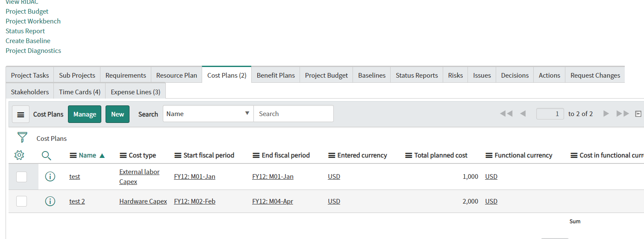Open Cost type column menu icon
Screen dimensions: 644x239
[123, 155]
